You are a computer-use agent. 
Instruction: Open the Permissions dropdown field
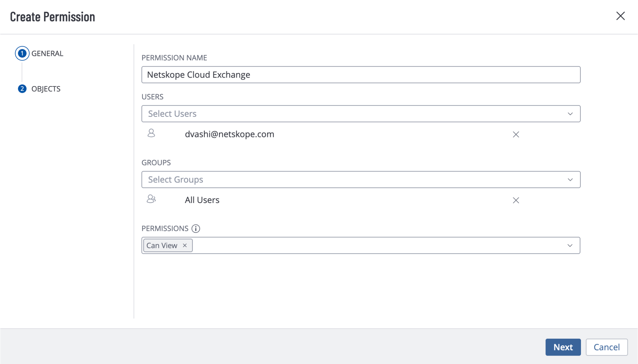click(x=361, y=245)
